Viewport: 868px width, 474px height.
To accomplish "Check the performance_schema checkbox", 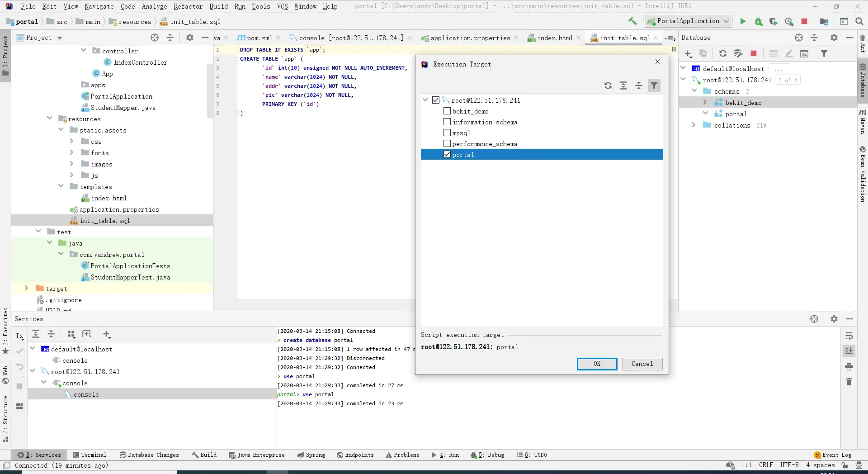I will (447, 143).
